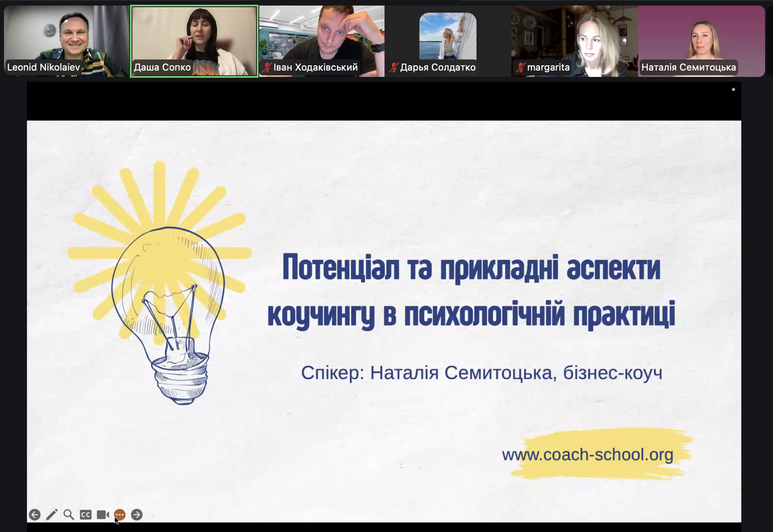Click the muted mic icon next to margarita
Viewport: 773px width, 532px height.
click(x=520, y=67)
